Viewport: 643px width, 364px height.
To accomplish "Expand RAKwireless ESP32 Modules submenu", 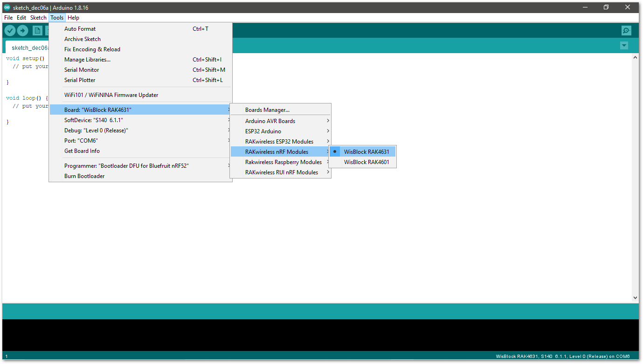I will [280, 142].
